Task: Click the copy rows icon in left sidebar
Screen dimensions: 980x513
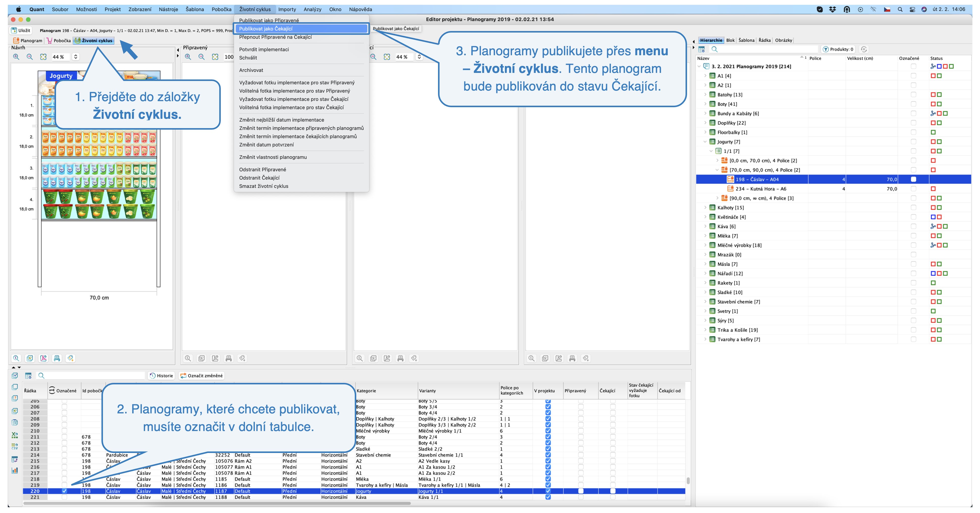Action: pyautogui.click(x=15, y=387)
